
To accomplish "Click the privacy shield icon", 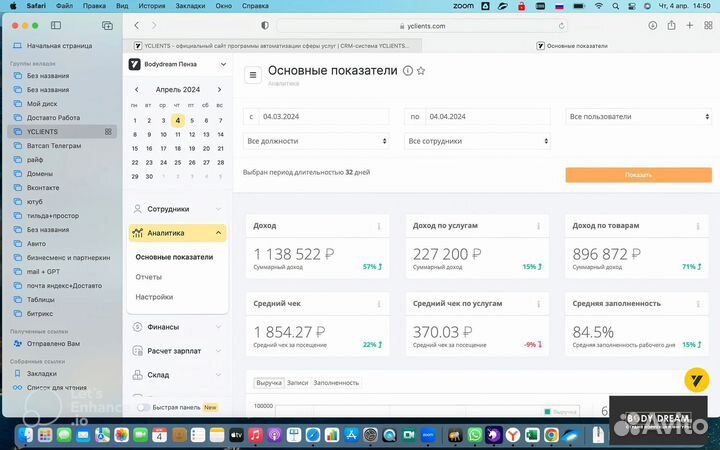I will pos(265,26).
